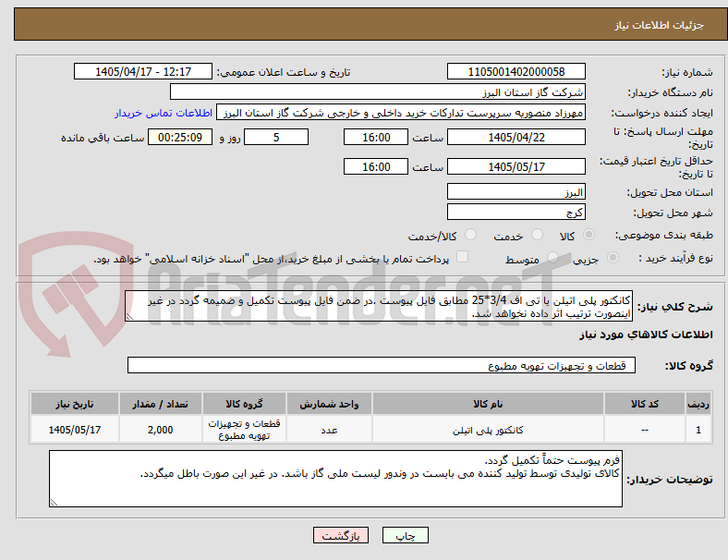Click the تعداد / مقدار column header
The height and width of the screenshot is (560, 728).
[160, 404]
